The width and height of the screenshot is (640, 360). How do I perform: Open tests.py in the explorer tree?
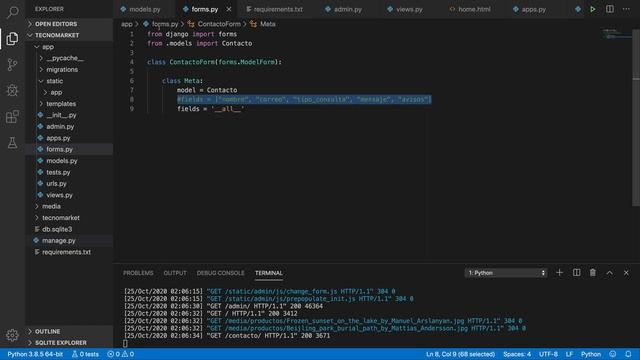69,172
